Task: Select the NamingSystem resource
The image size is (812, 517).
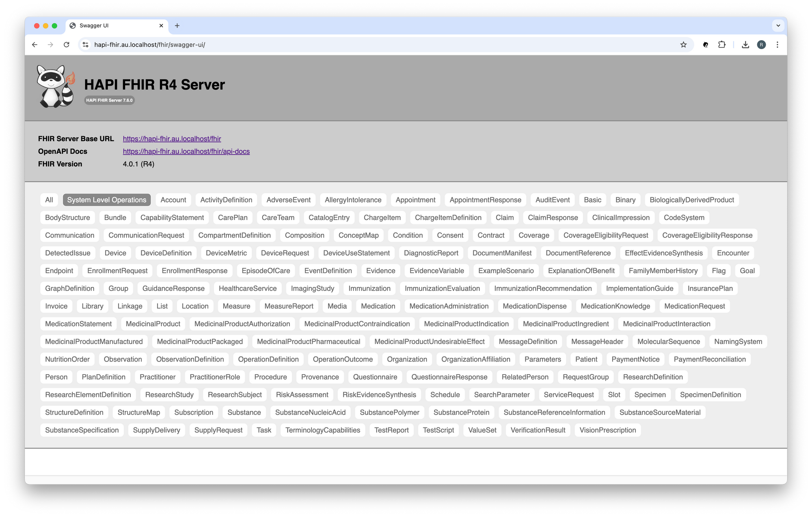Action: point(738,342)
